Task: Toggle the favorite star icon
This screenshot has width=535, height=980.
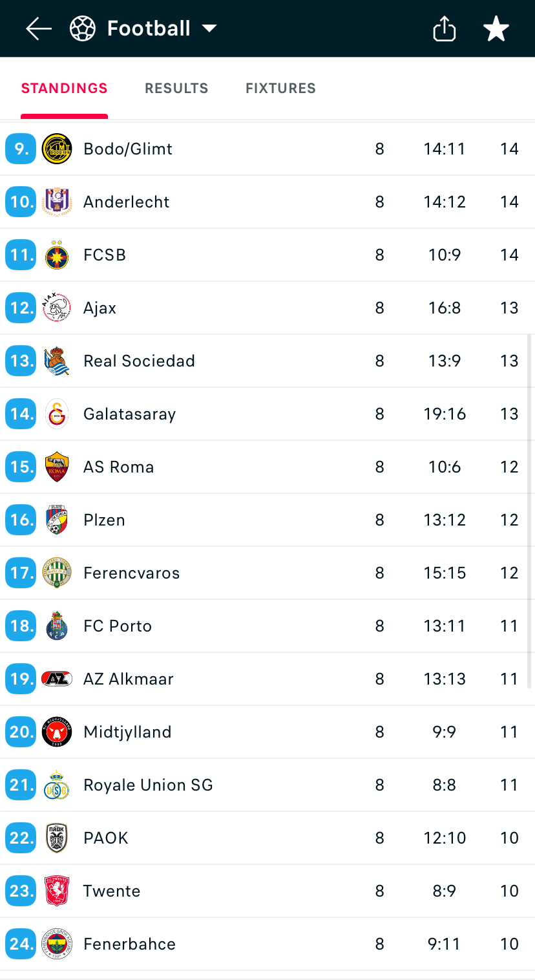Action: (x=496, y=28)
